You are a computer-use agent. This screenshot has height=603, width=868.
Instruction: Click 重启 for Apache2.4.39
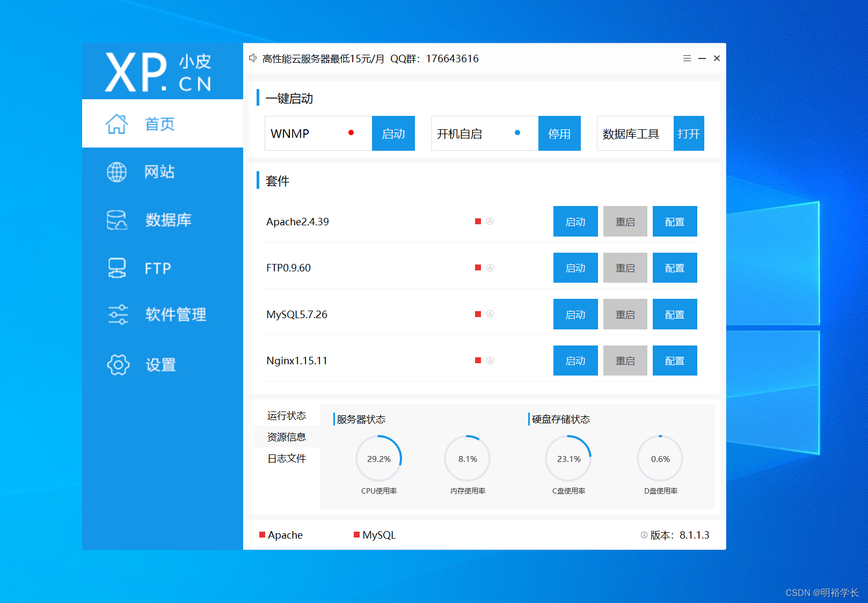pyautogui.click(x=625, y=222)
